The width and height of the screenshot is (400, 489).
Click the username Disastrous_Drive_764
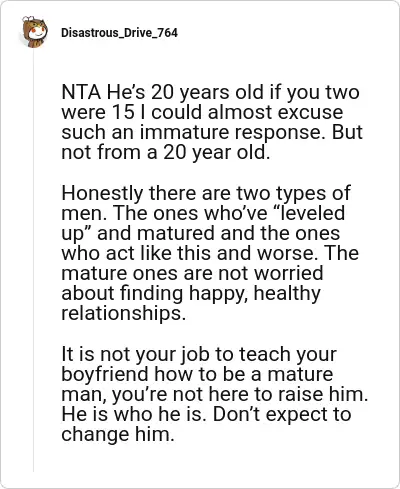coord(119,33)
